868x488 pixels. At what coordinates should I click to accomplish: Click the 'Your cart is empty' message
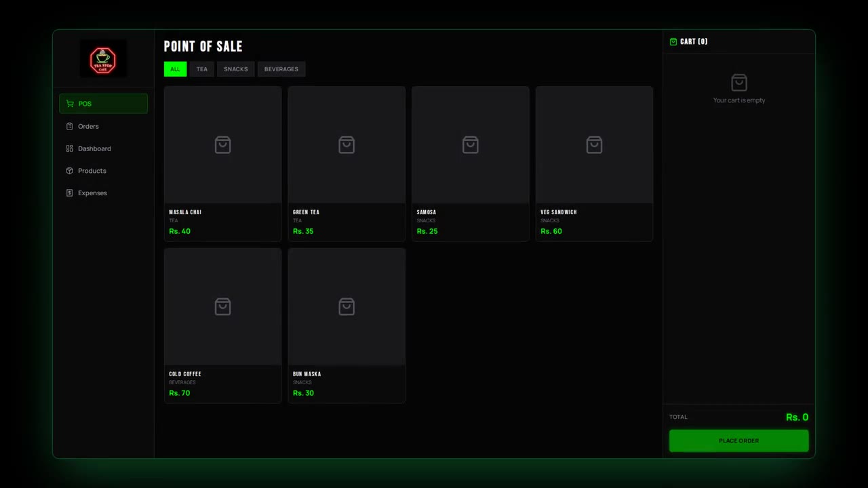739,100
